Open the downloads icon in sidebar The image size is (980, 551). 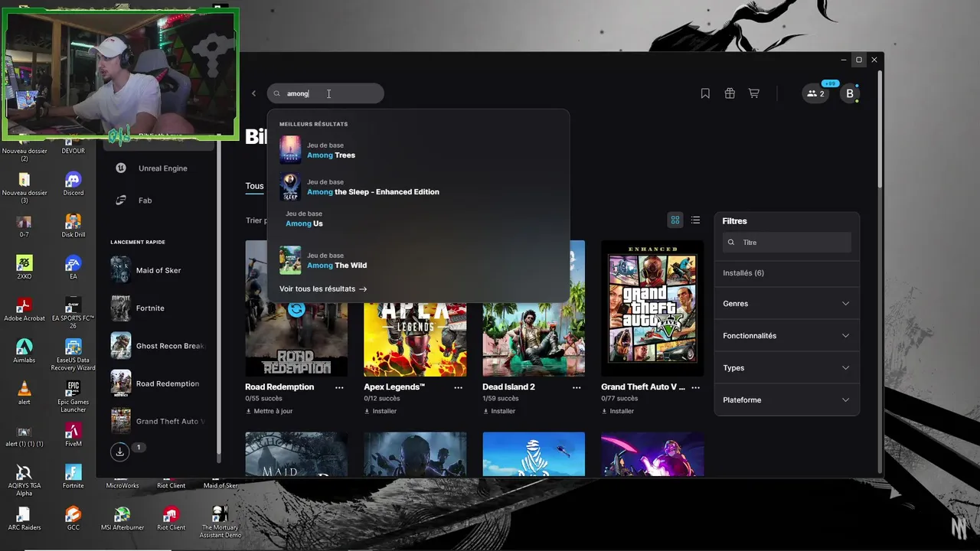120,452
